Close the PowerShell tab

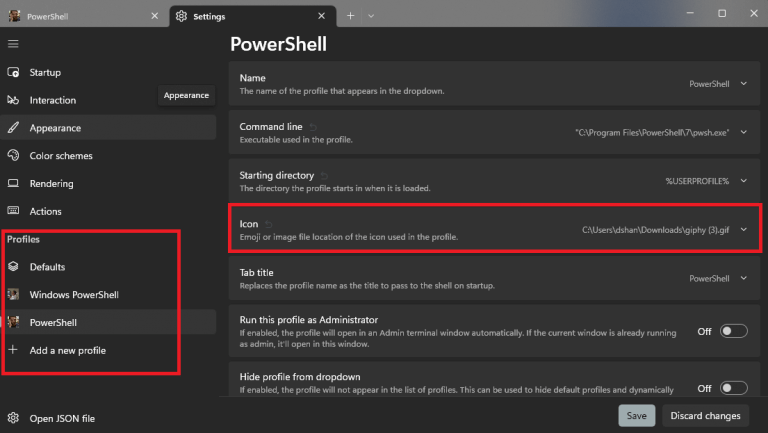pos(155,16)
